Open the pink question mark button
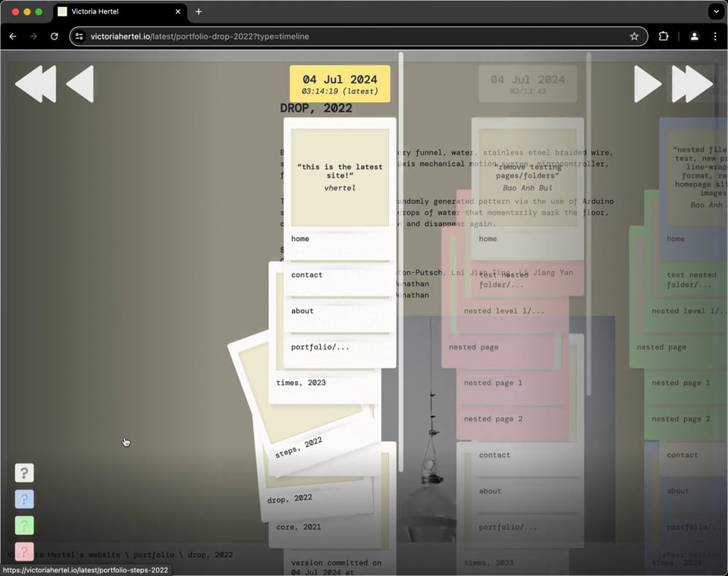 (x=24, y=552)
